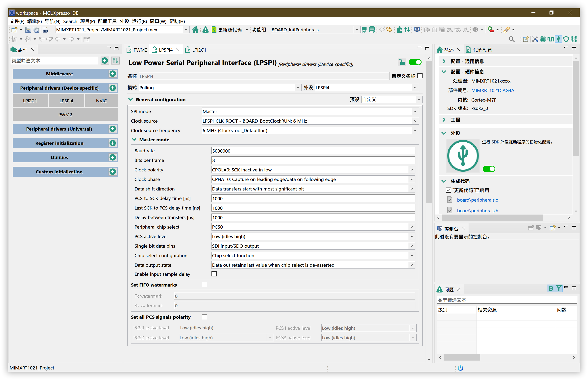The image size is (588, 380).
Task: Click the magnifier search icon in toolbar
Action: pos(512,39)
